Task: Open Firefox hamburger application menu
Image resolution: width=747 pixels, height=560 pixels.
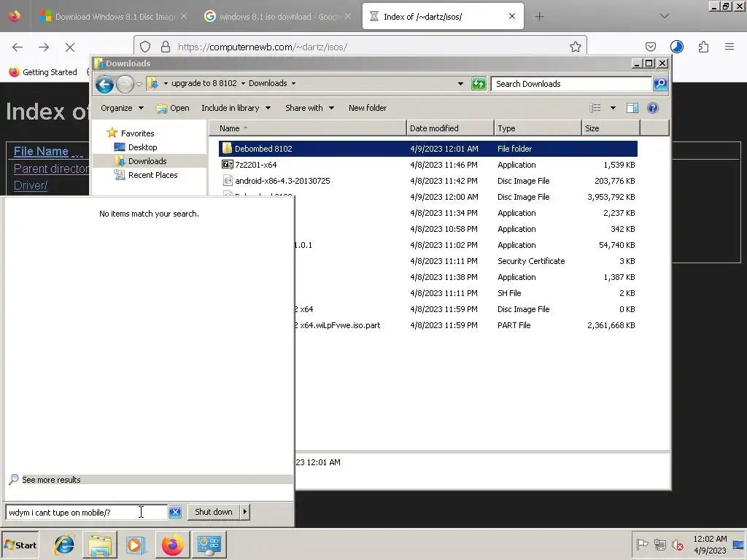Action: 729,47
